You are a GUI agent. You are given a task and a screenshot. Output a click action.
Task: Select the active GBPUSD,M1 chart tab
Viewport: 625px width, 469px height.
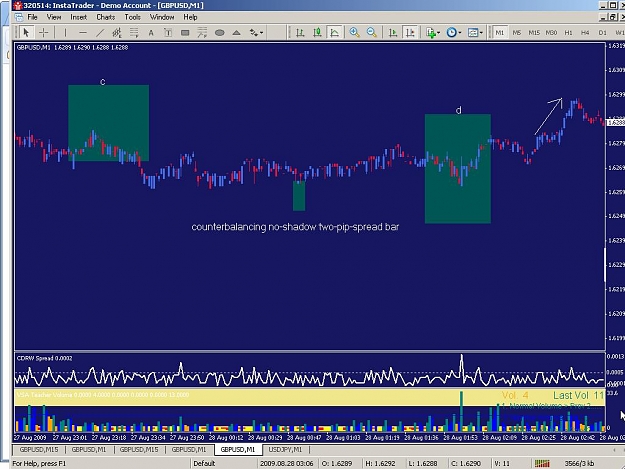click(x=238, y=449)
